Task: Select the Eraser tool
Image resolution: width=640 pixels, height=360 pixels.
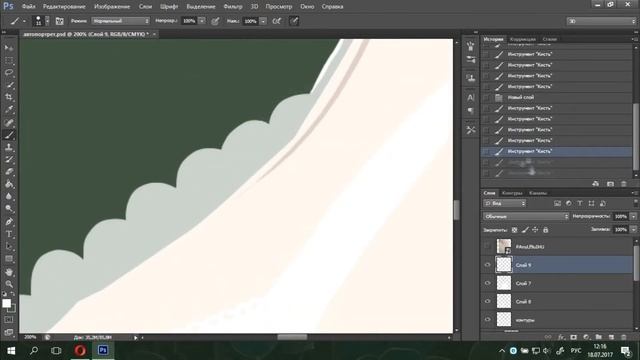Action: (9, 171)
